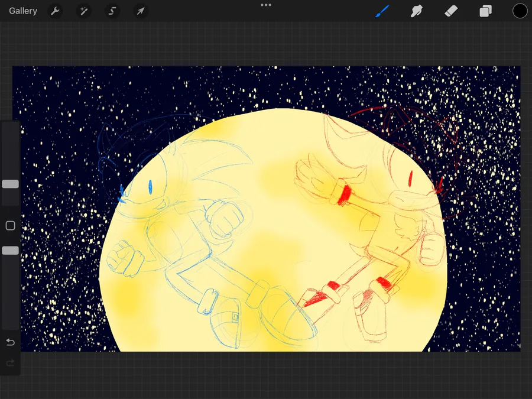Screen dimensions: 532x399
Task: Select the Eraser tool
Action: coord(451,11)
